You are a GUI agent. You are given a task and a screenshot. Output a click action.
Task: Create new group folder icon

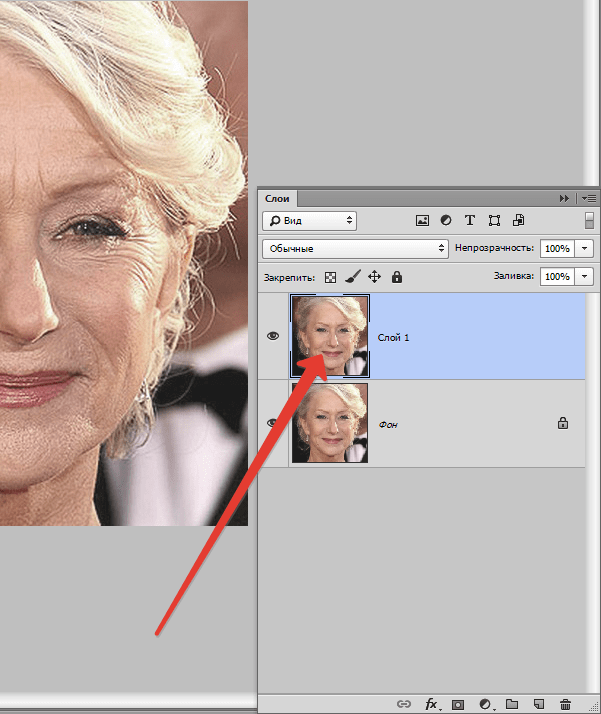coord(512,704)
